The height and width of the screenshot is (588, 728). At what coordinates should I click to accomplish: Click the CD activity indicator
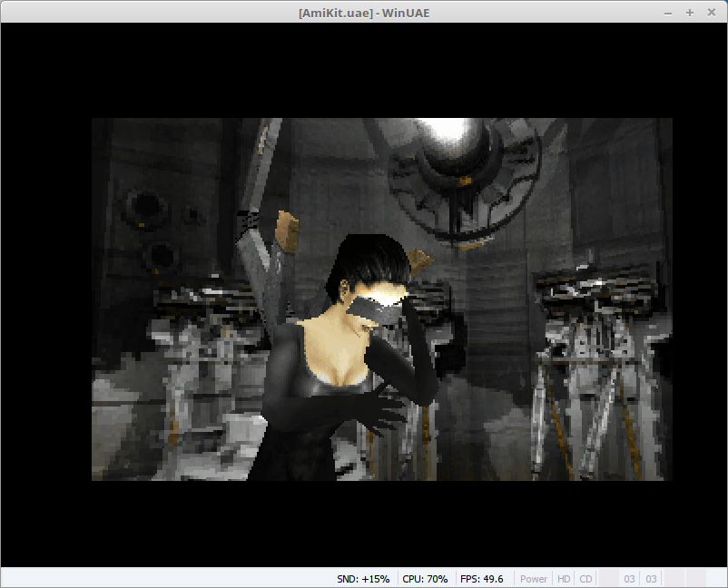(585, 579)
